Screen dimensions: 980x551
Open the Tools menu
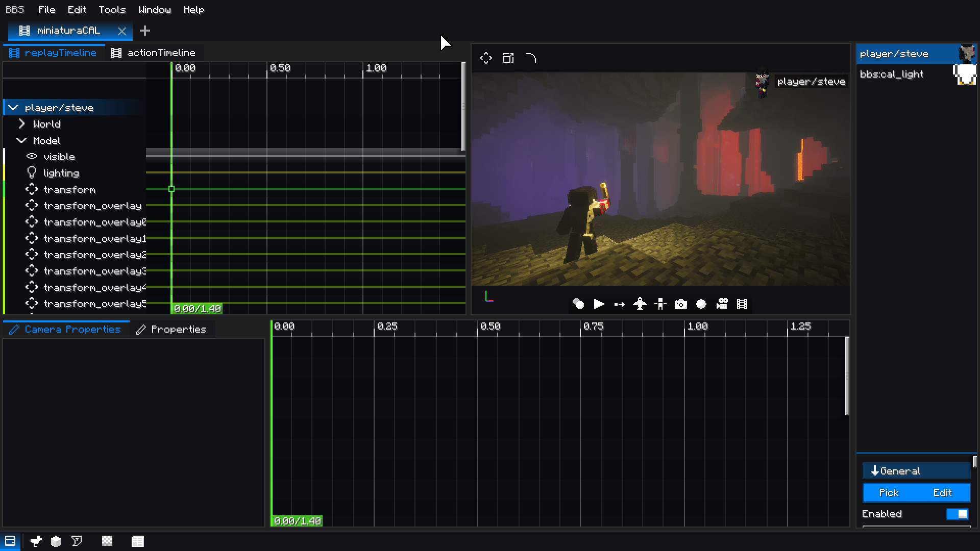pos(112,10)
